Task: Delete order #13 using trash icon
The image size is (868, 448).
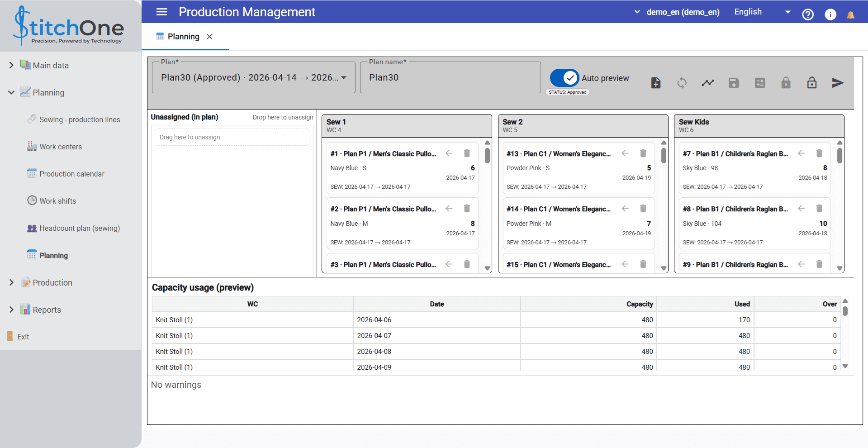Action: point(643,153)
